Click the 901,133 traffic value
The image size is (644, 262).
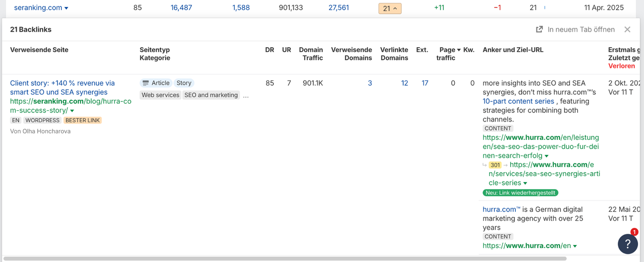[291, 8]
